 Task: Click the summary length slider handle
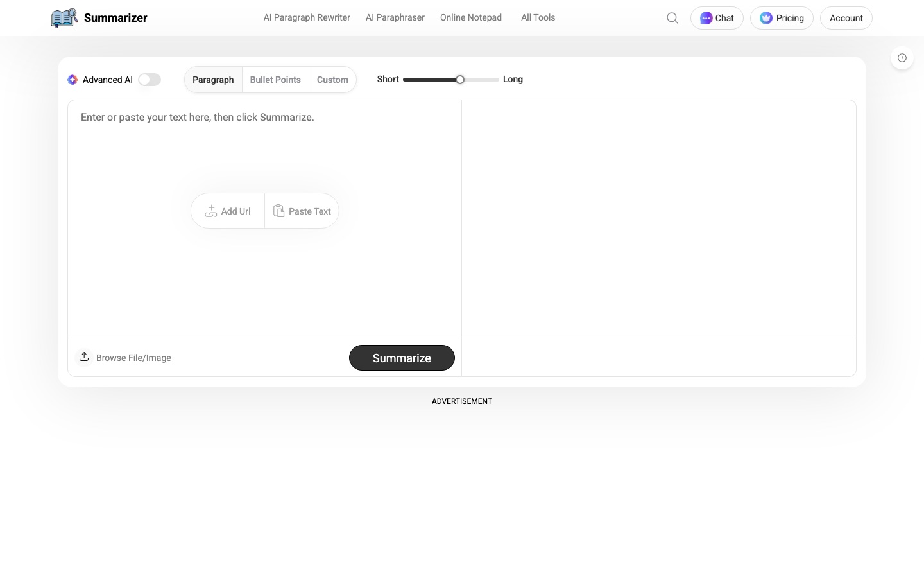[x=460, y=80]
